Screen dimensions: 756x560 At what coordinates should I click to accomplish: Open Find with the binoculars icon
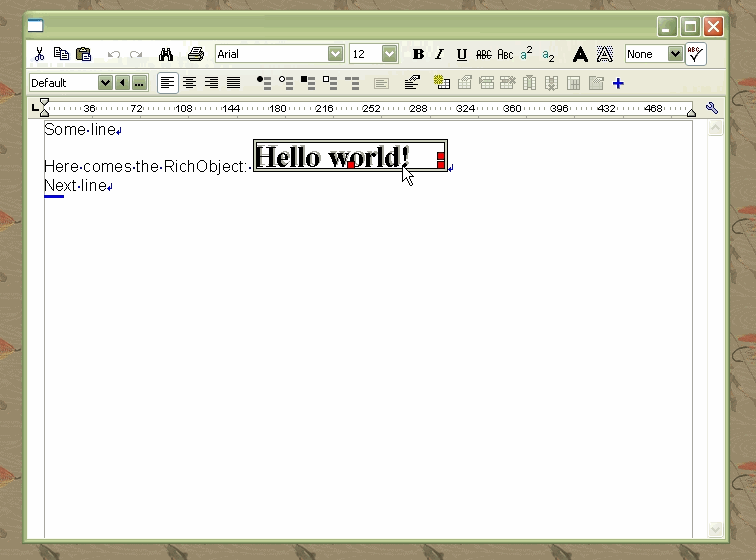point(166,55)
